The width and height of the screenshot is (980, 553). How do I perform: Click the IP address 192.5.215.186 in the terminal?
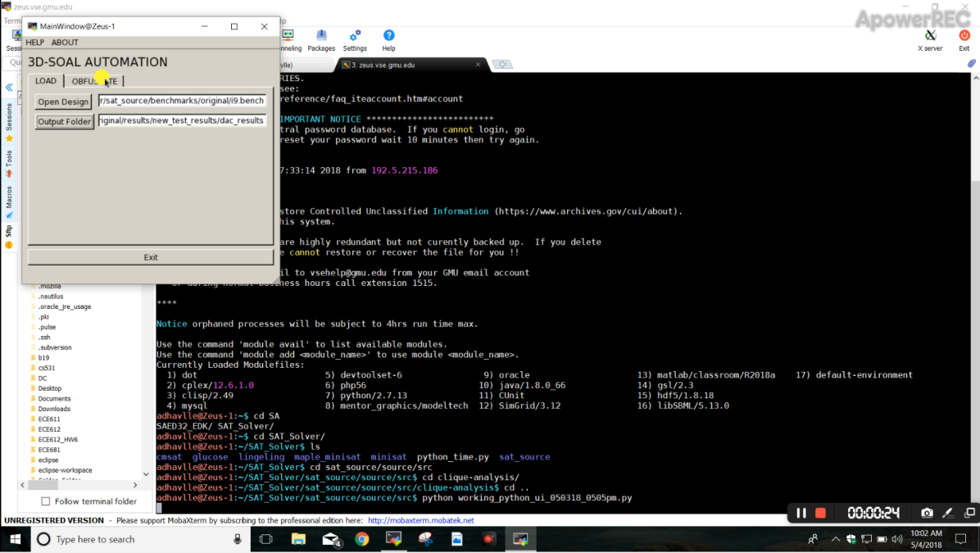405,170
